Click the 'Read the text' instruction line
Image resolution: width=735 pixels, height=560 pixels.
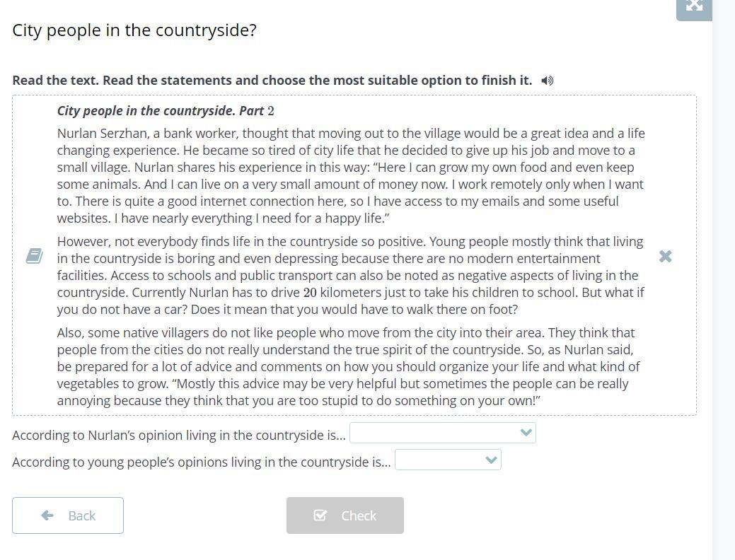(x=272, y=81)
